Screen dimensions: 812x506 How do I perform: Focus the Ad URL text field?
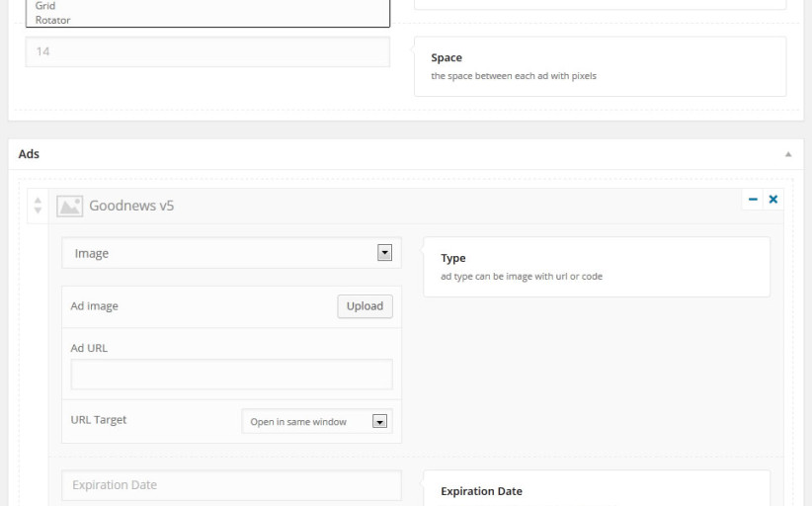tap(231, 374)
